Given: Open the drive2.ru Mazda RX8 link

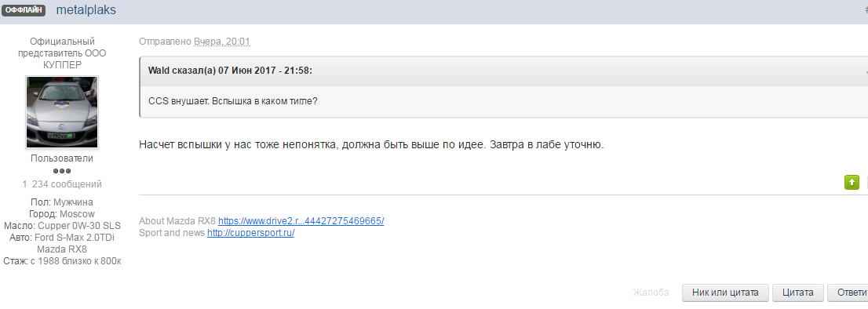Looking at the screenshot, I should (301, 221).
